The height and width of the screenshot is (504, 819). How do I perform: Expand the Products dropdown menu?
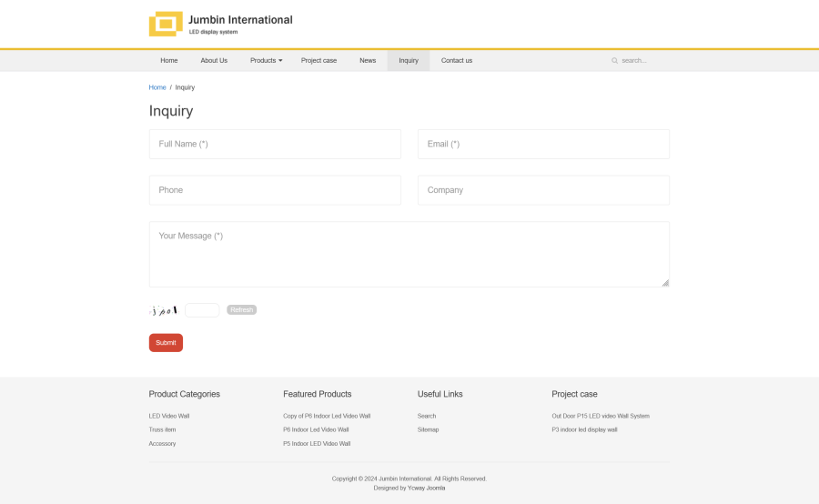click(266, 61)
